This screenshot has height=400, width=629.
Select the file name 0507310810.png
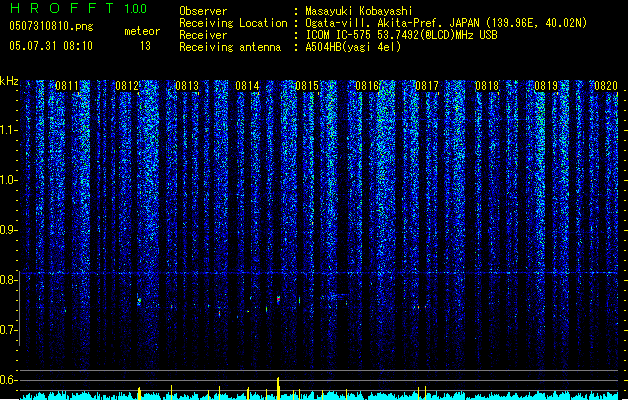pos(51,27)
